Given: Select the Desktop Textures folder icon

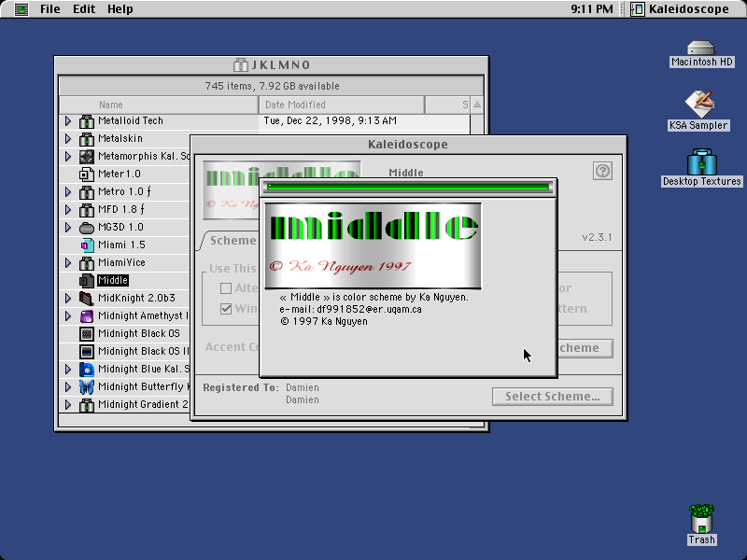Looking at the screenshot, I should [x=701, y=161].
